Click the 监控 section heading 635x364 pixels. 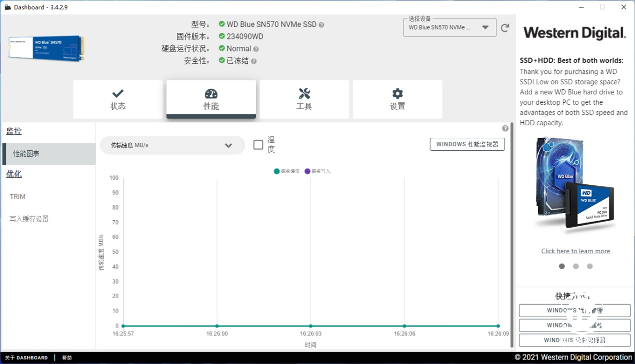coord(14,131)
